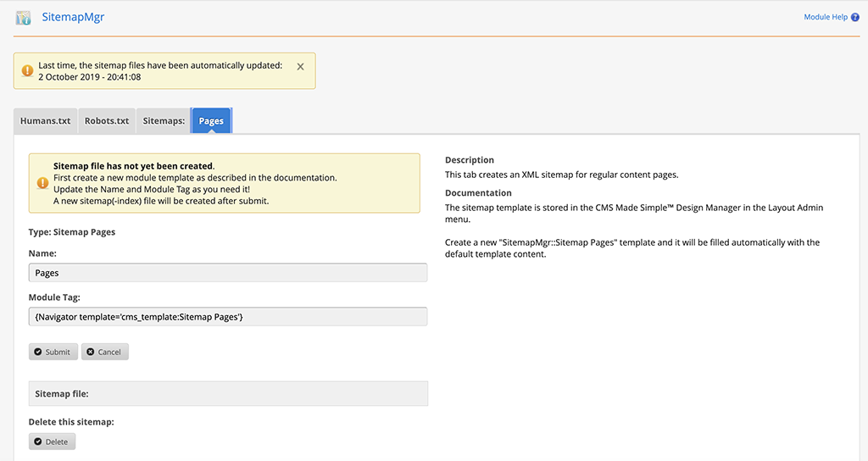Screen dimensions: 868x461
Task: Select the Pages tab
Action: tap(211, 121)
